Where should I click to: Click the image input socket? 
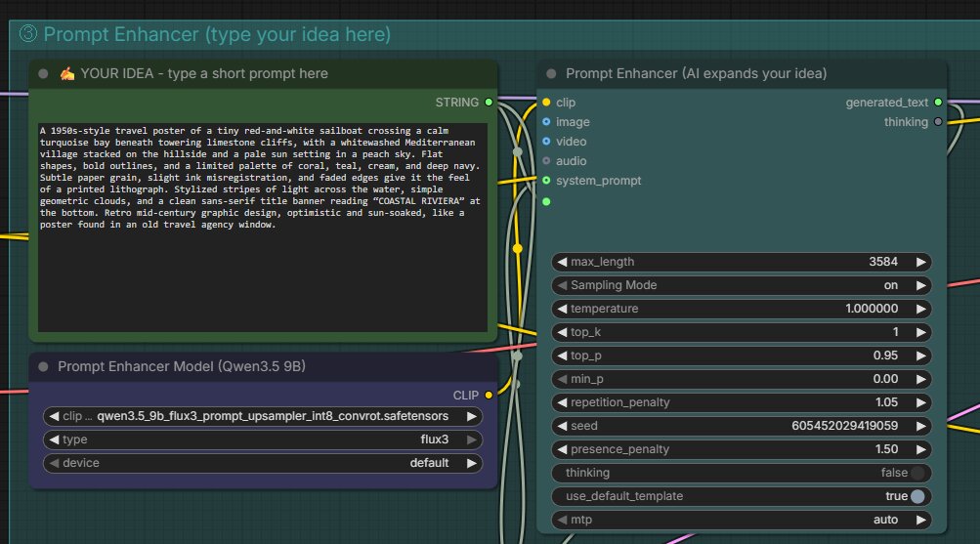click(546, 122)
